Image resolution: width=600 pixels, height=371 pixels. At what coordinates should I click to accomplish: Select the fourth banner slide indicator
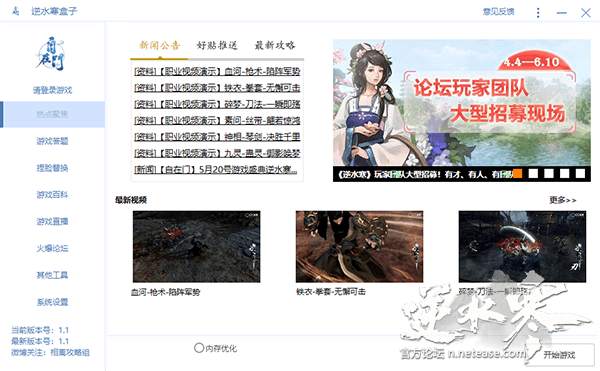[564, 174]
